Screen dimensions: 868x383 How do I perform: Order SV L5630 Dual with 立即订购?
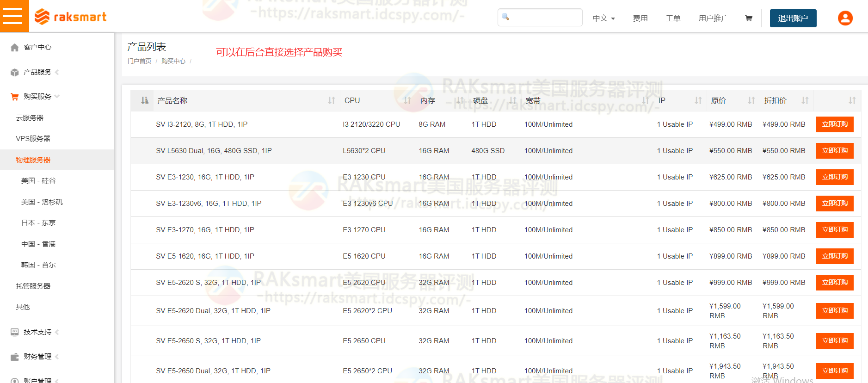(835, 151)
